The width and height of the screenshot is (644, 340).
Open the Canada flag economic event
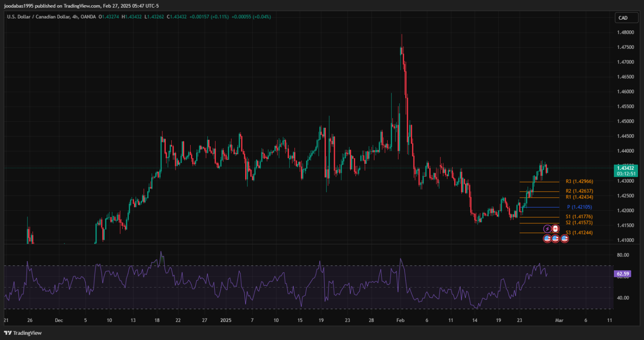pos(556,229)
